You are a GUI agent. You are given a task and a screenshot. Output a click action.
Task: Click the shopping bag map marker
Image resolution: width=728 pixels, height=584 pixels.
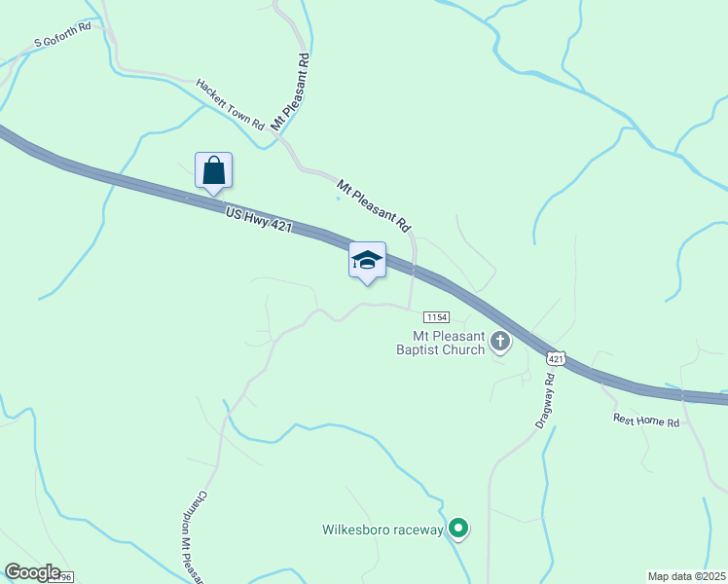point(213,171)
